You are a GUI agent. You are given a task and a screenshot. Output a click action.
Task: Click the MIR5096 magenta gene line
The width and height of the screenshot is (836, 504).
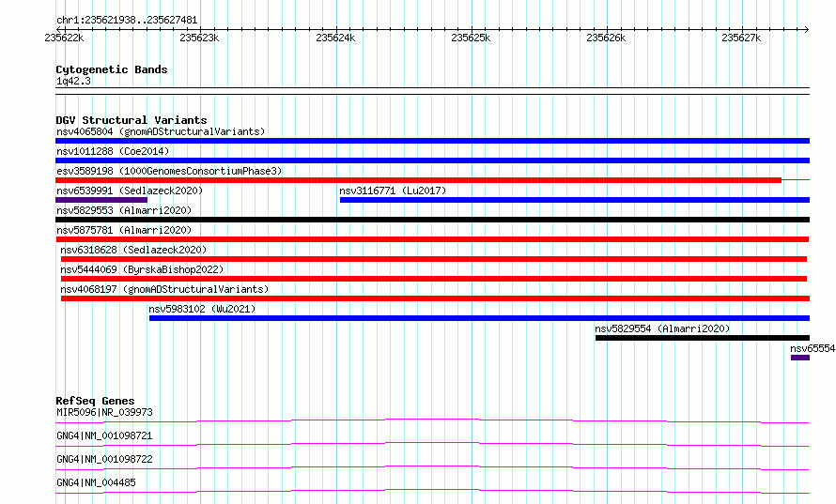[x=432, y=420]
